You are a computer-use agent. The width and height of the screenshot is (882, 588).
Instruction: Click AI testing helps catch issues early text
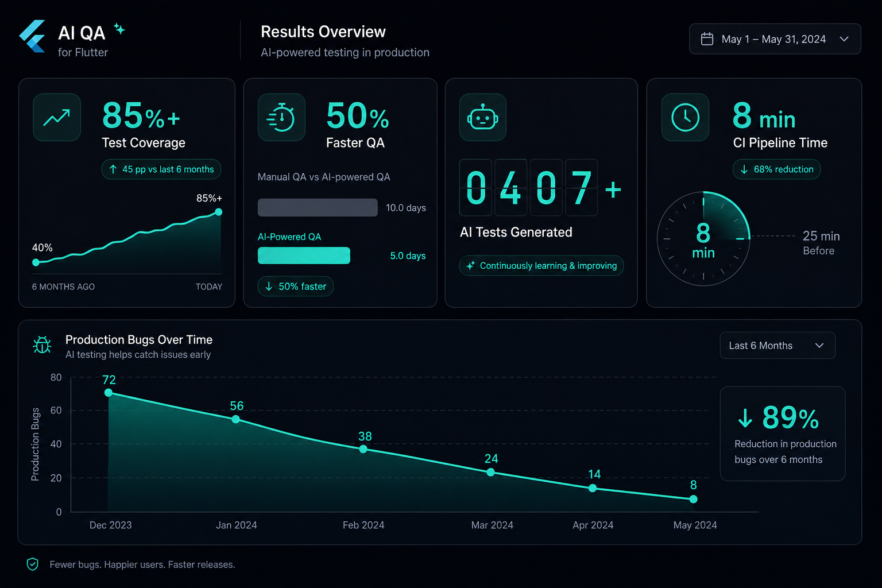point(138,354)
